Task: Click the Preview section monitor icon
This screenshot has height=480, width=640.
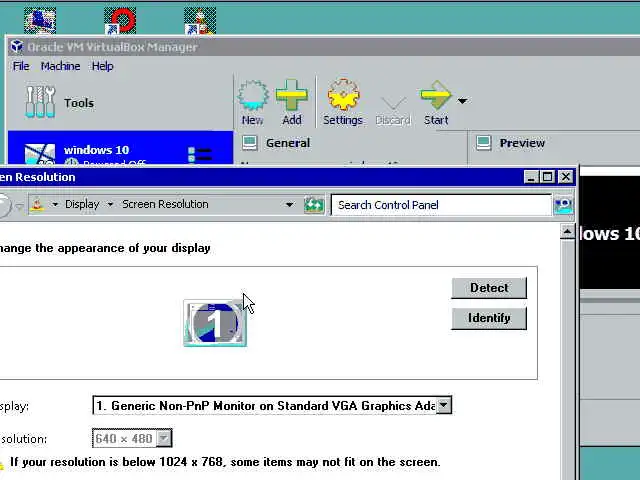Action: 483,143
